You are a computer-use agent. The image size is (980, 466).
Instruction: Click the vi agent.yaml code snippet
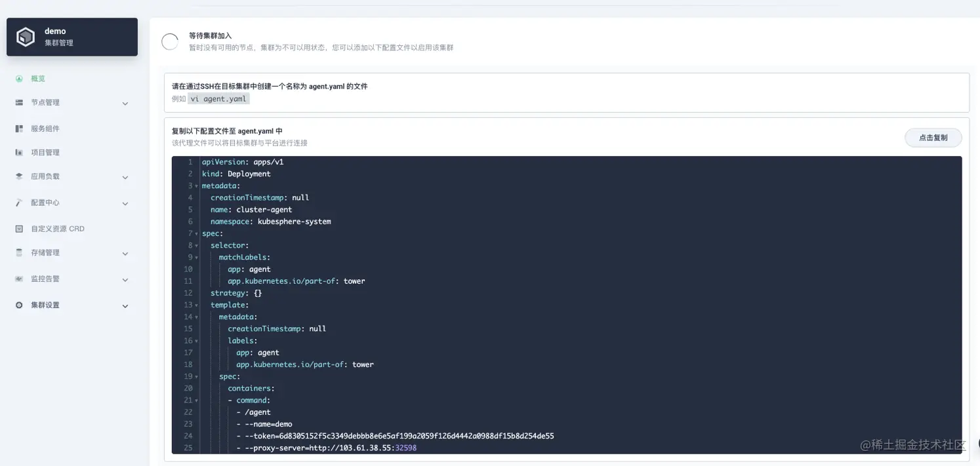pos(218,99)
